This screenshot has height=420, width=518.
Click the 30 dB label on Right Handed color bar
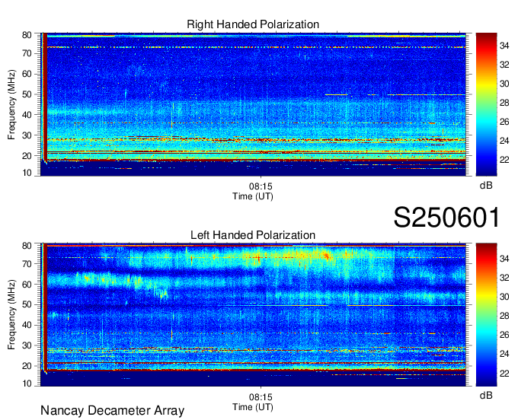[504, 84]
